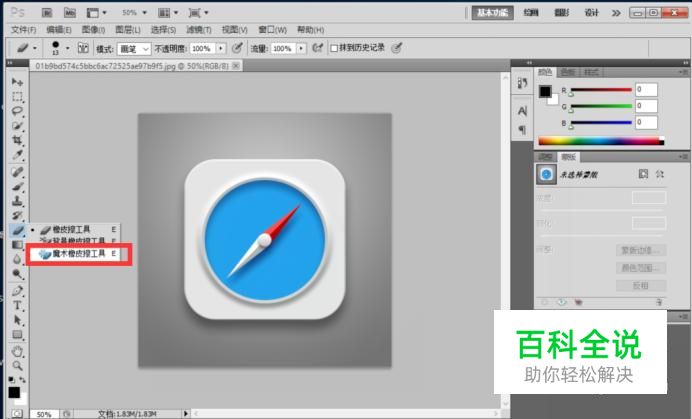Toggle tablet pressure for size button
The image size is (692, 419).
coord(397,48)
